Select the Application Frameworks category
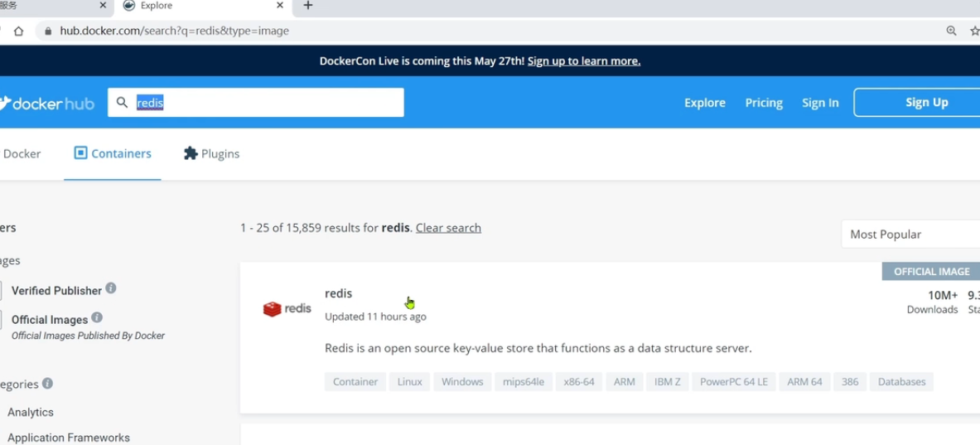The height and width of the screenshot is (445, 980). [x=69, y=438]
